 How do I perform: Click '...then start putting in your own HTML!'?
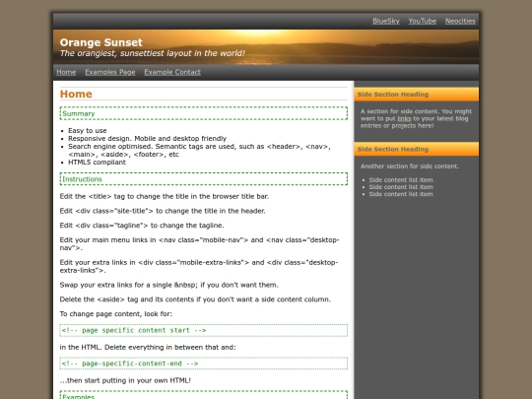click(x=125, y=380)
